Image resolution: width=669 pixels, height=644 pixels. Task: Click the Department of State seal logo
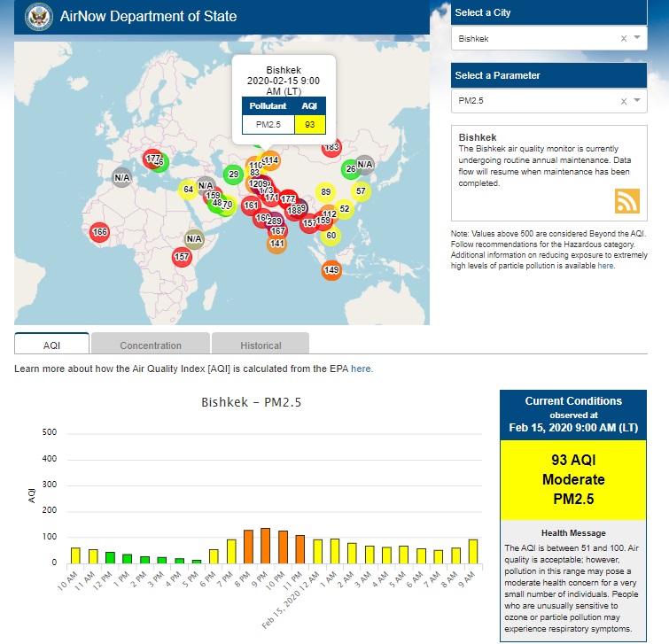pyautogui.click(x=39, y=16)
